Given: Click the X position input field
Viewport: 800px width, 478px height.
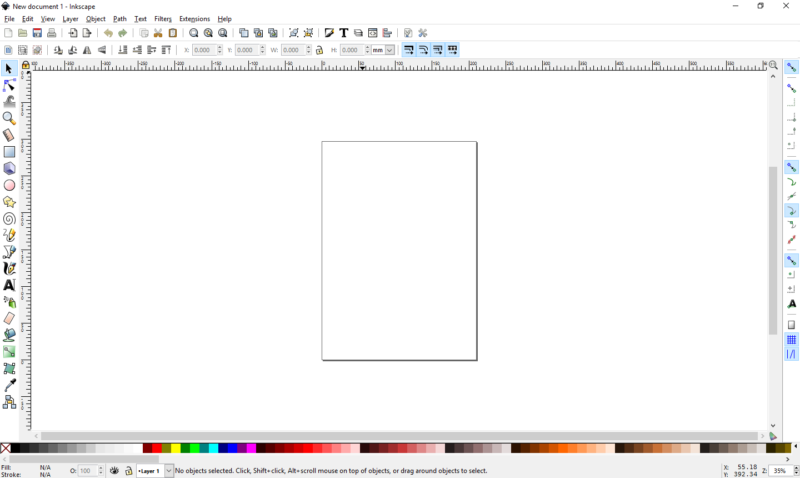Looking at the screenshot, I should (204, 50).
